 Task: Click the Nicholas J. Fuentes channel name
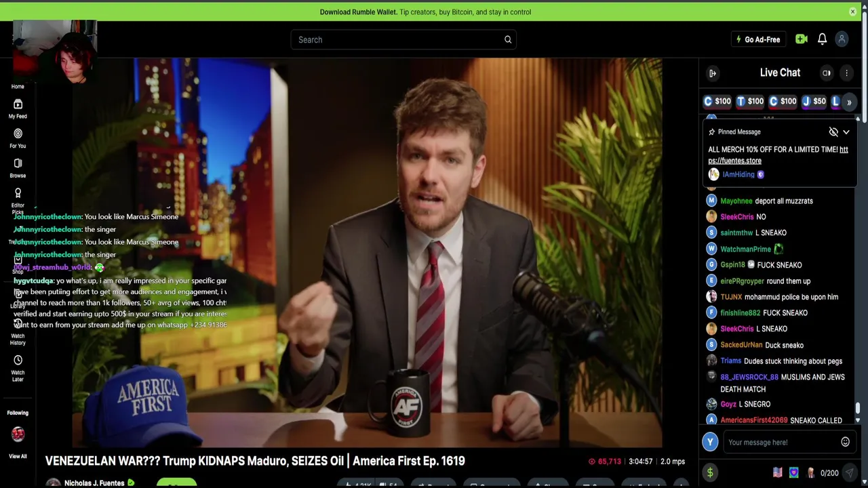pos(94,483)
